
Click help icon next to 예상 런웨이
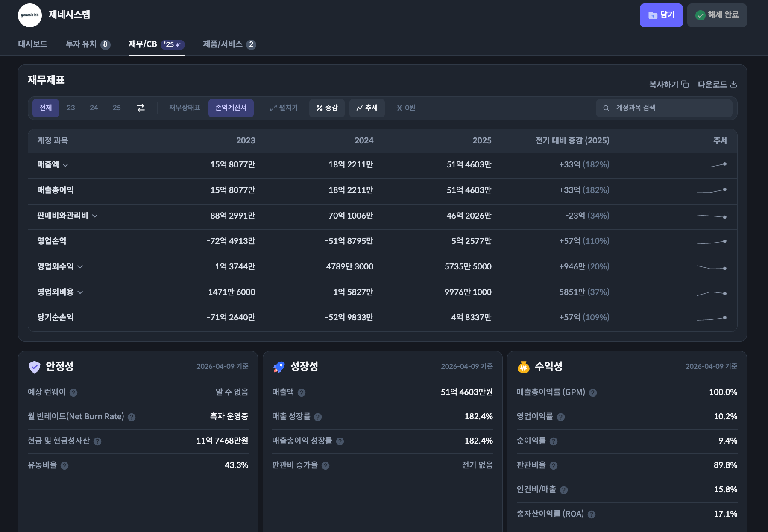coord(73,393)
